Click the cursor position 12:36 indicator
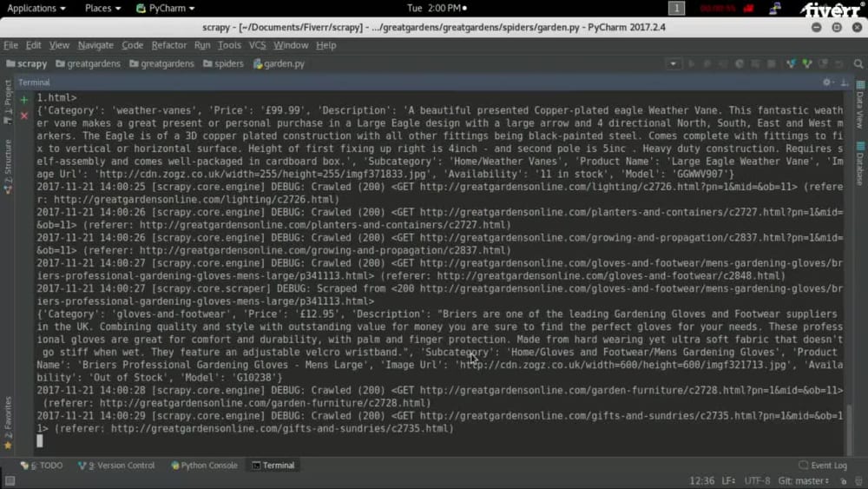Image resolution: width=868 pixels, height=489 pixels. click(702, 480)
